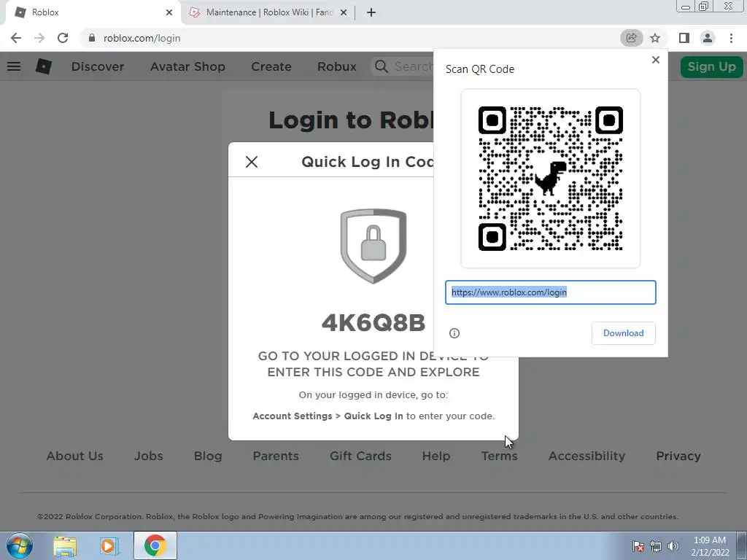Screen dimensions: 747x560
Task: Click the Action Center flag icon
Action: coord(638,546)
